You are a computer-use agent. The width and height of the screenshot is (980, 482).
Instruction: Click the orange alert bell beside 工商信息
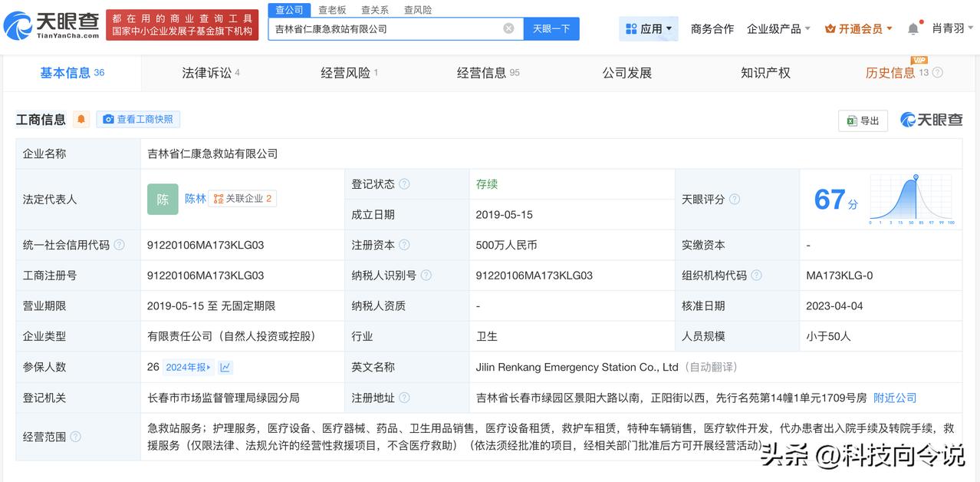pyautogui.click(x=81, y=119)
